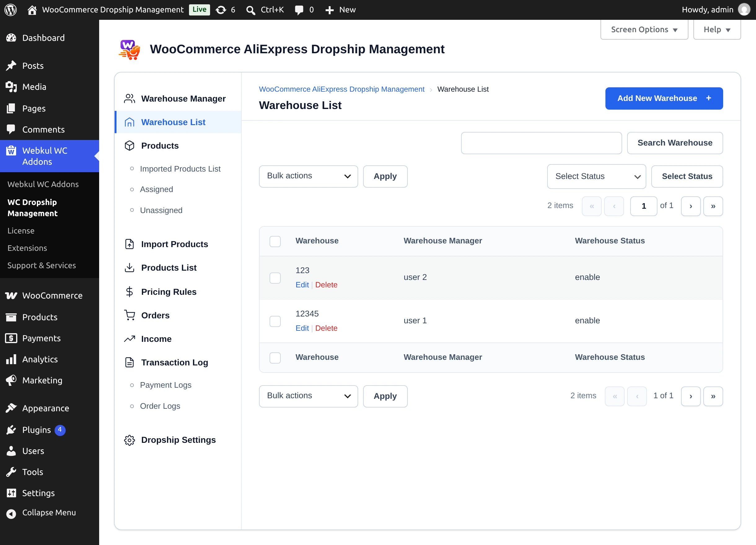Open site home icon in admin bar

tap(32, 10)
